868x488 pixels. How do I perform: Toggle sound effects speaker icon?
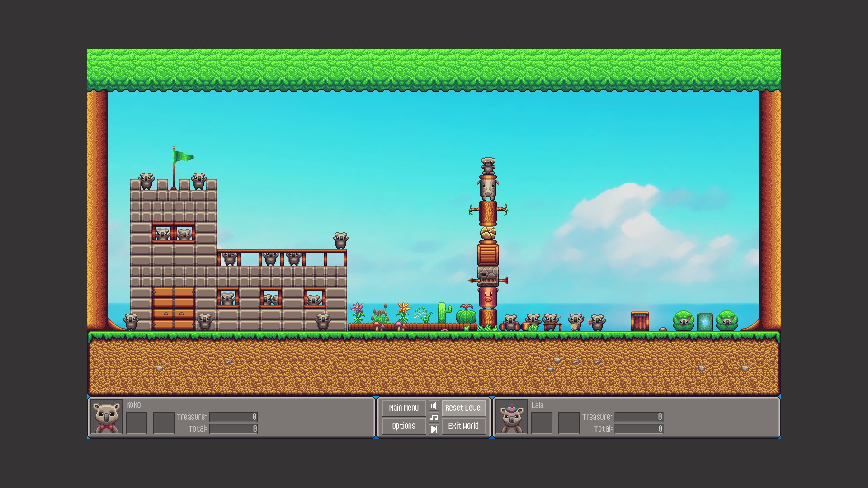point(434,406)
